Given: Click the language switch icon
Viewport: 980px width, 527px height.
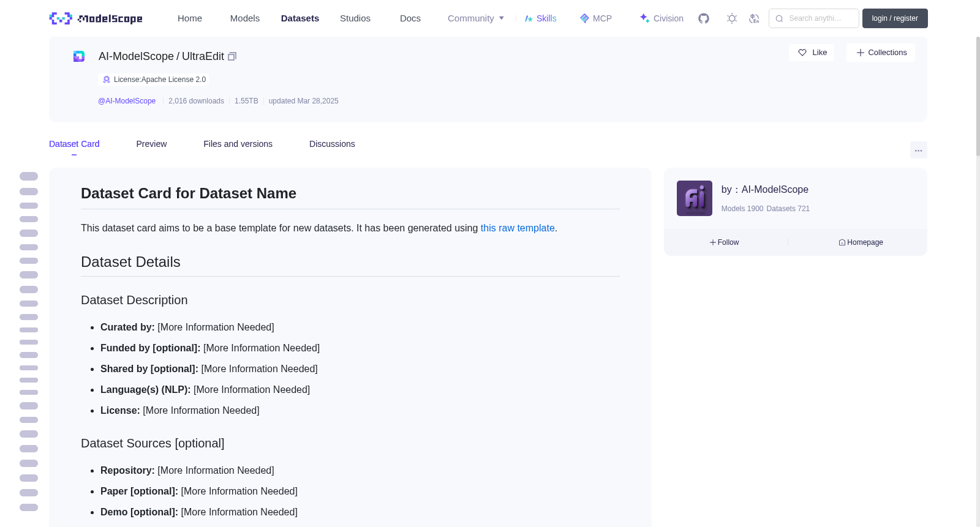Looking at the screenshot, I should (754, 18).
